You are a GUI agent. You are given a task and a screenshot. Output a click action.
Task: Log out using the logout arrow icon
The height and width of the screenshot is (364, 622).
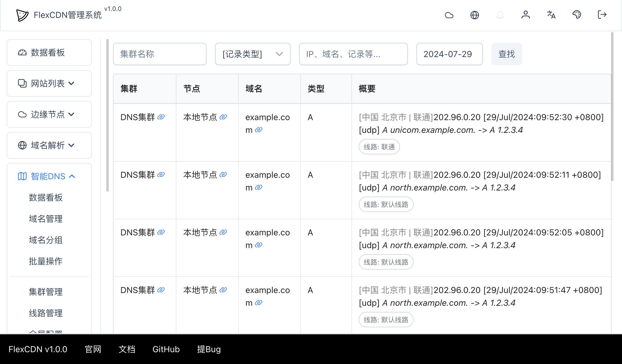tap(602, 15)
